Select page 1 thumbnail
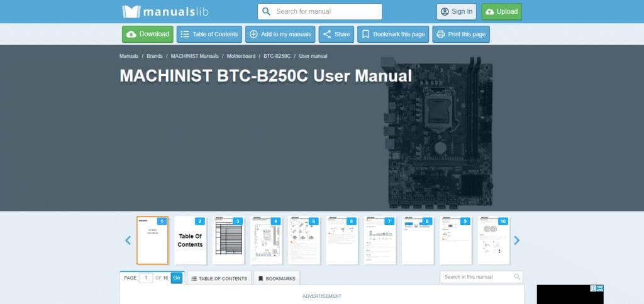 152,241
